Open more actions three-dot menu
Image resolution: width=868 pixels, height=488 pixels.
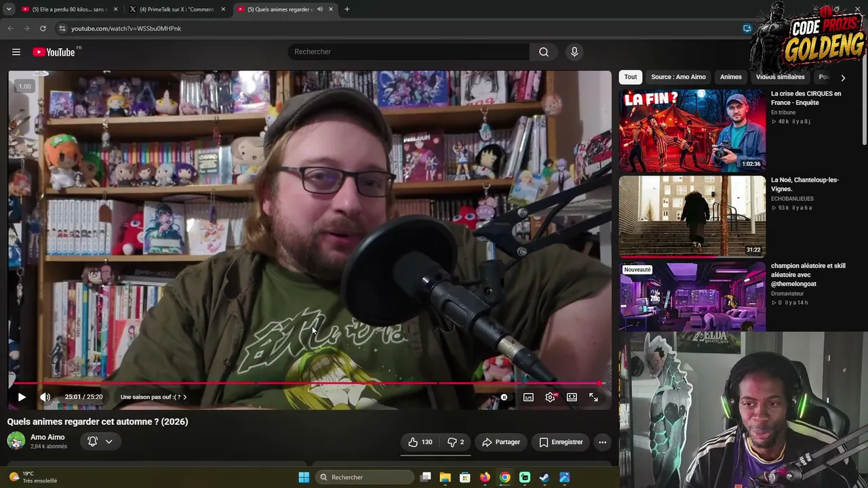click(602, 442)
